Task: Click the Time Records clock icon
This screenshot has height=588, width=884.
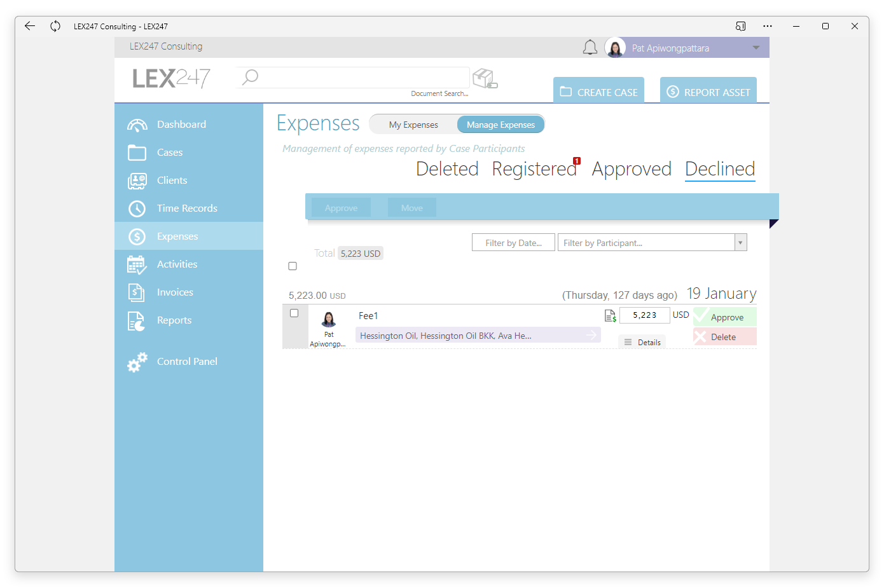Action: click(x=137, y=209)
